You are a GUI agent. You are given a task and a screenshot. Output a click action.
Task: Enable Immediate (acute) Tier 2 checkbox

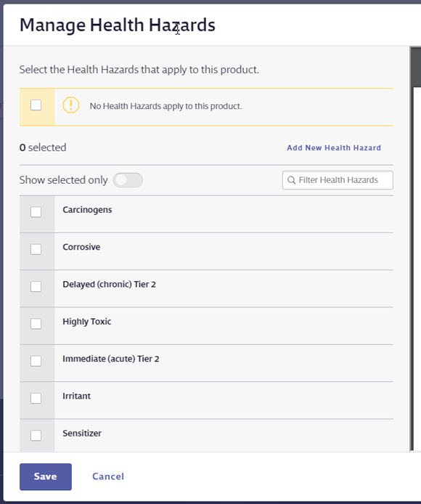[x=36, y=361]
